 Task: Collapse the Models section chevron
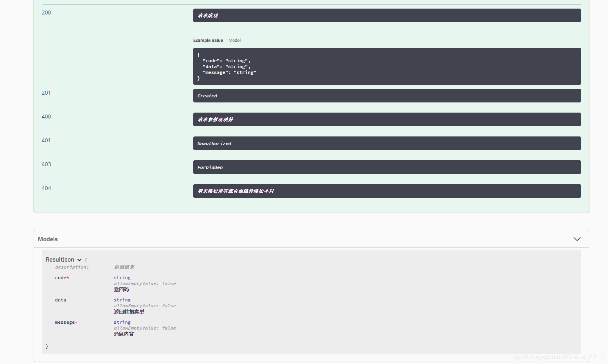tap(577, 239)
